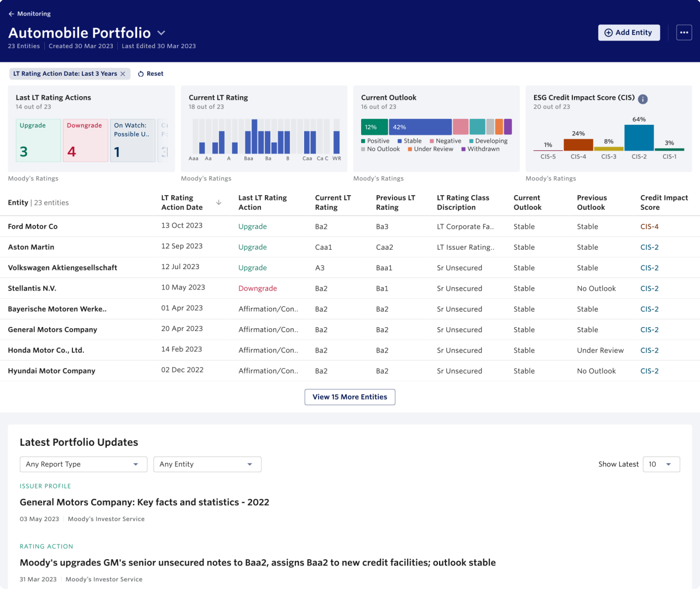Expand the Automobile Portfolio title dropdown

click(x=161, y=33)
